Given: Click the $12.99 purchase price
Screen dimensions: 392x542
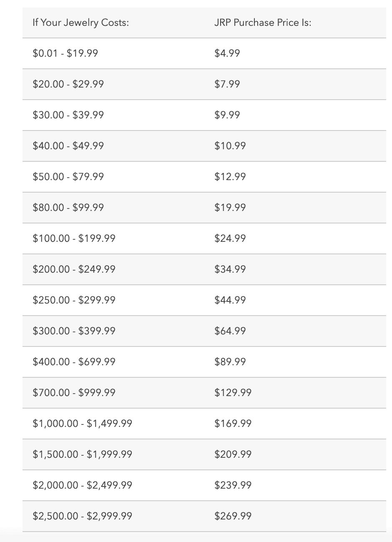Looking at the screenshot, I should (230, 177).
